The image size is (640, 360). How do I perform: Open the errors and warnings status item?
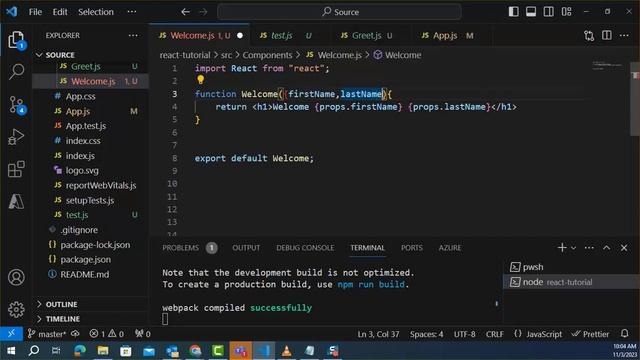click(107, 334)
